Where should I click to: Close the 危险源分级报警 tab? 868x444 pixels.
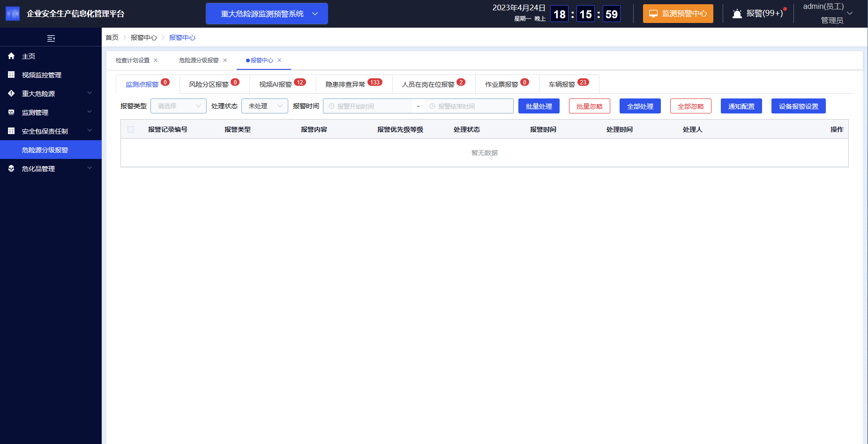[x=225, y=60]
